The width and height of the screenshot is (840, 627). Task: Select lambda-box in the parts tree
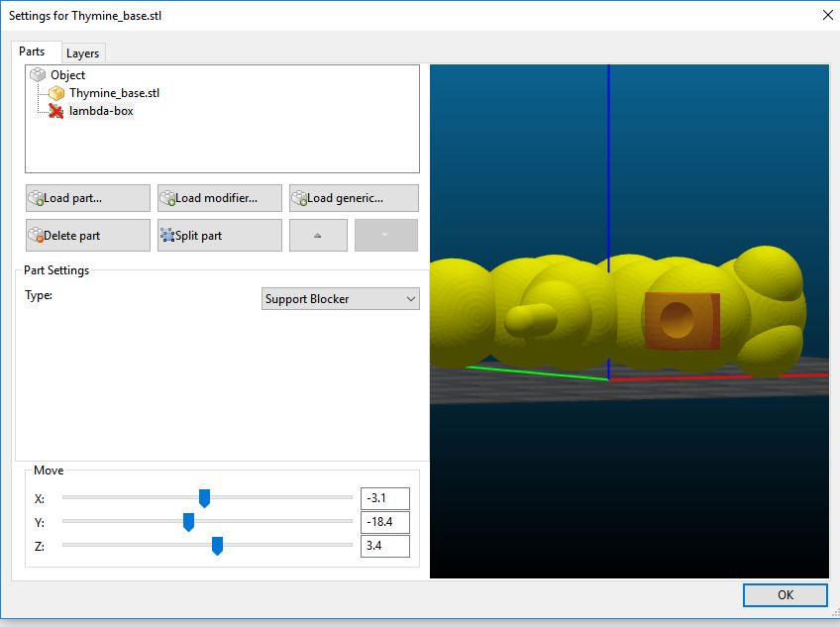pyautogui.click(x=101, y=111)
